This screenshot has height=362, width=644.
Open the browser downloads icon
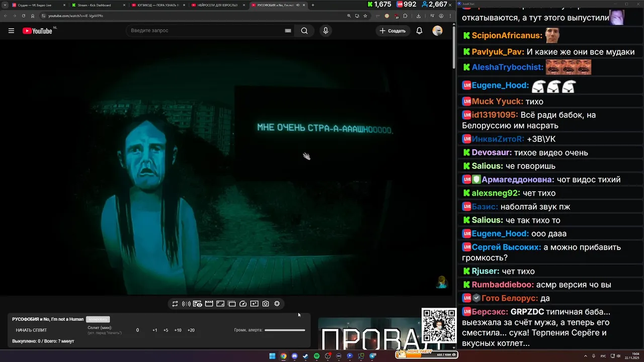click(418, 16)
